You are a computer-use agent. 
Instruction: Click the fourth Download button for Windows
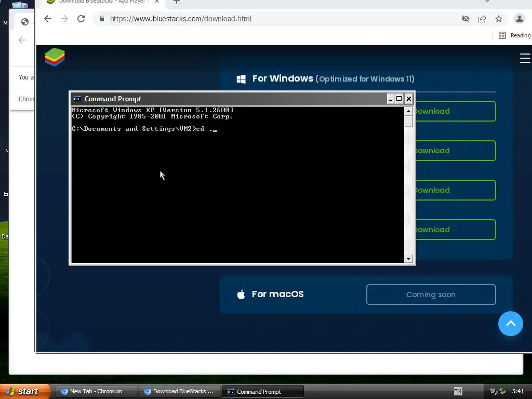pyautogui.click(x=455, y=230)
